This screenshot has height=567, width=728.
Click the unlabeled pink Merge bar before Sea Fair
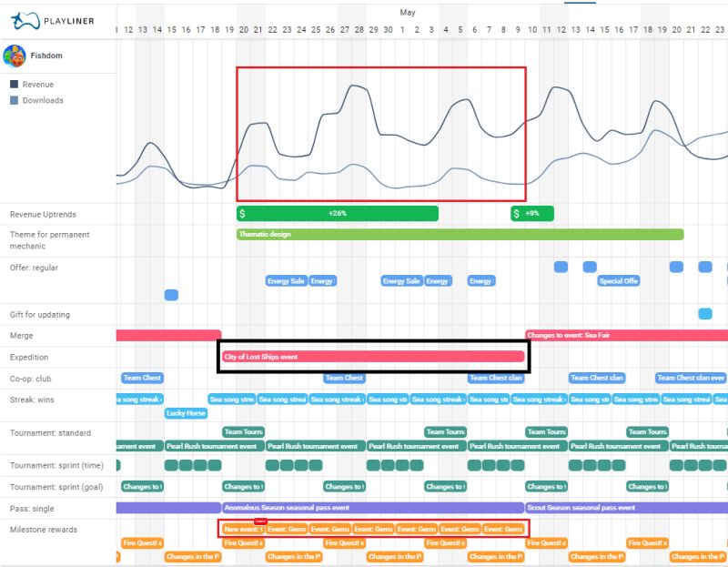click(x=168, y=335)
